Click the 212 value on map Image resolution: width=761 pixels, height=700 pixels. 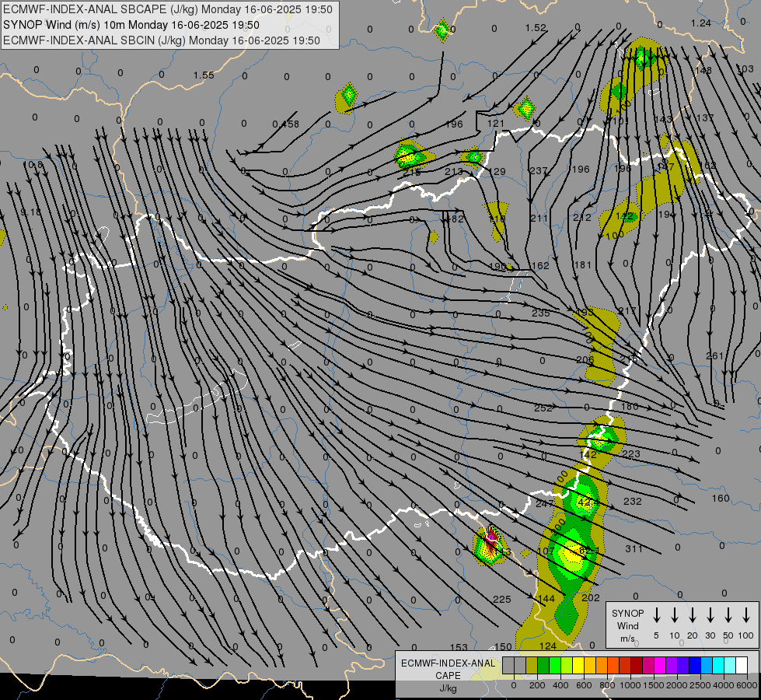coord(582,218)
